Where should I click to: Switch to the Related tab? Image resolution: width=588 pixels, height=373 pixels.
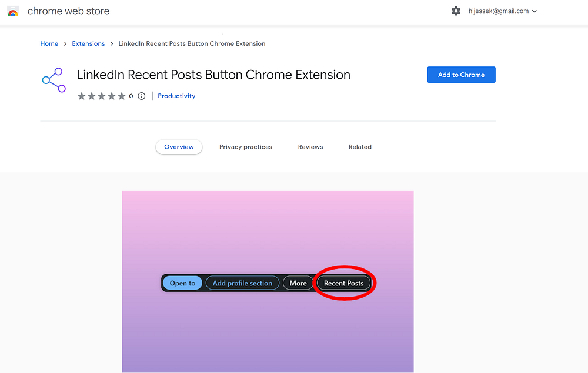pyautogui.click(x=360, y=147)
